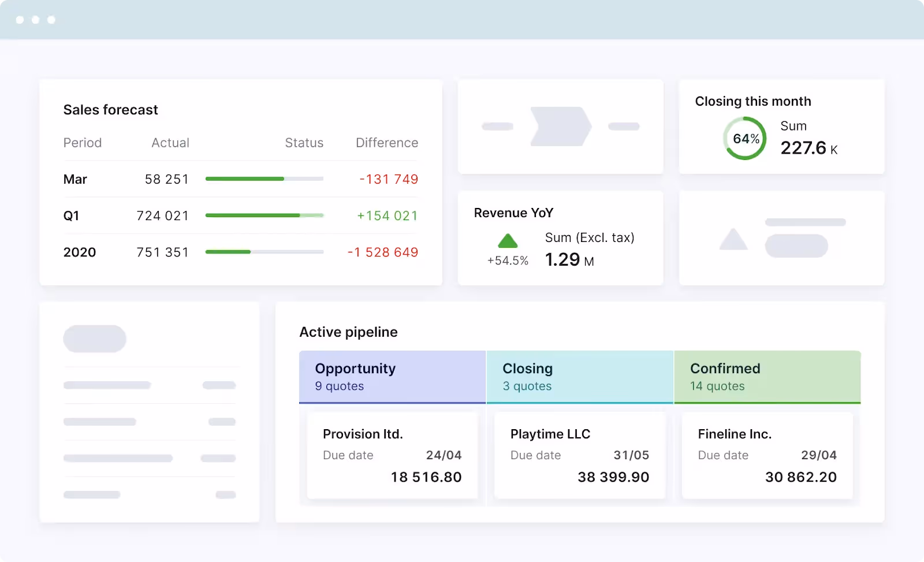The height and width of the screenshot is (562, 924).
Task: Select the Sales forecast card title
Action: [x=110, y=110]
